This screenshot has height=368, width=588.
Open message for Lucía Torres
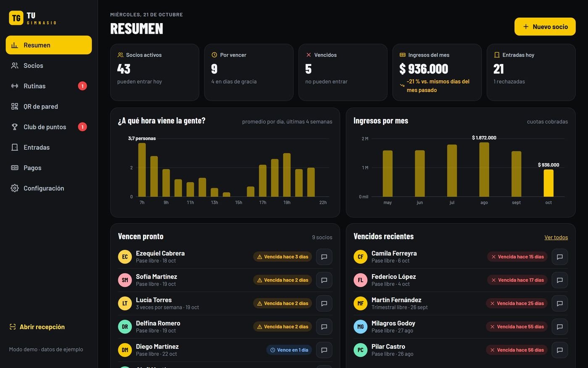[324, 303]
